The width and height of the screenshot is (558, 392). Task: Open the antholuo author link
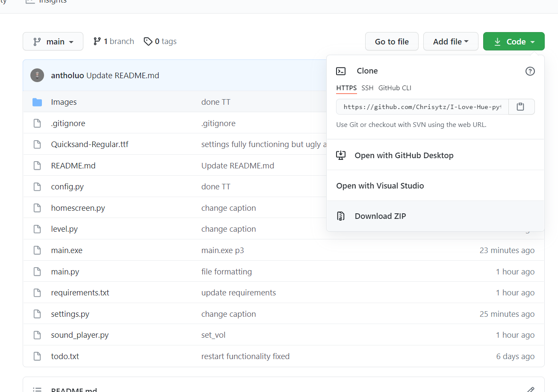tap(68, 76)
